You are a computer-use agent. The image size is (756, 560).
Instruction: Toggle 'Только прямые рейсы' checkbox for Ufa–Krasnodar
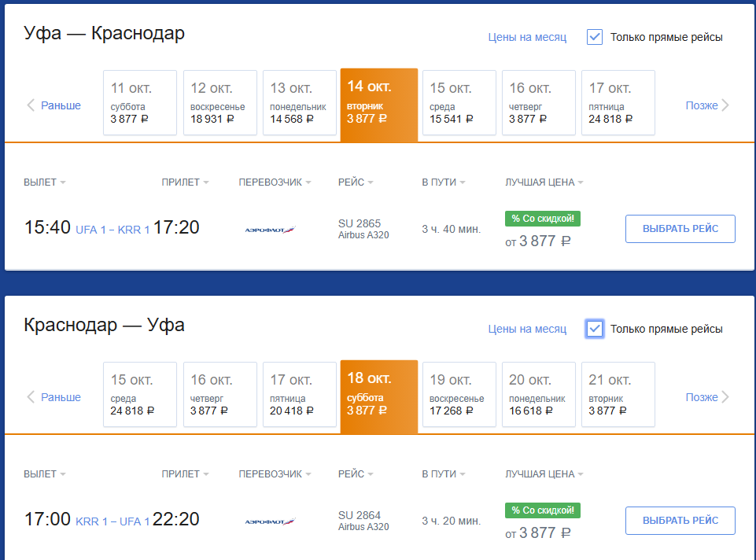coord(595,37)
